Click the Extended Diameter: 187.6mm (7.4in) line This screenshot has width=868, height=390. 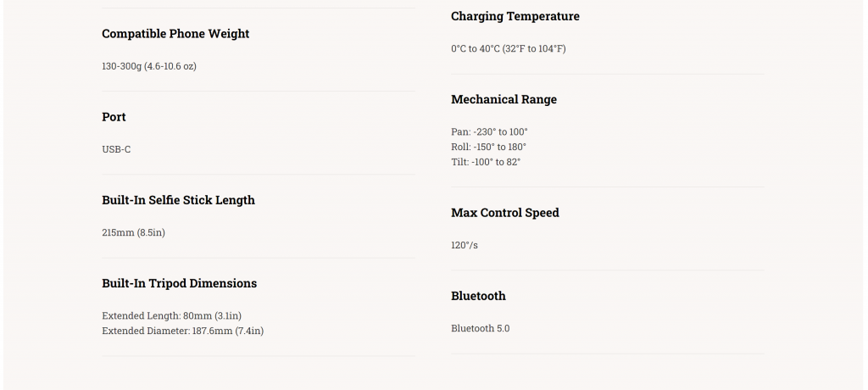(183, 331)
